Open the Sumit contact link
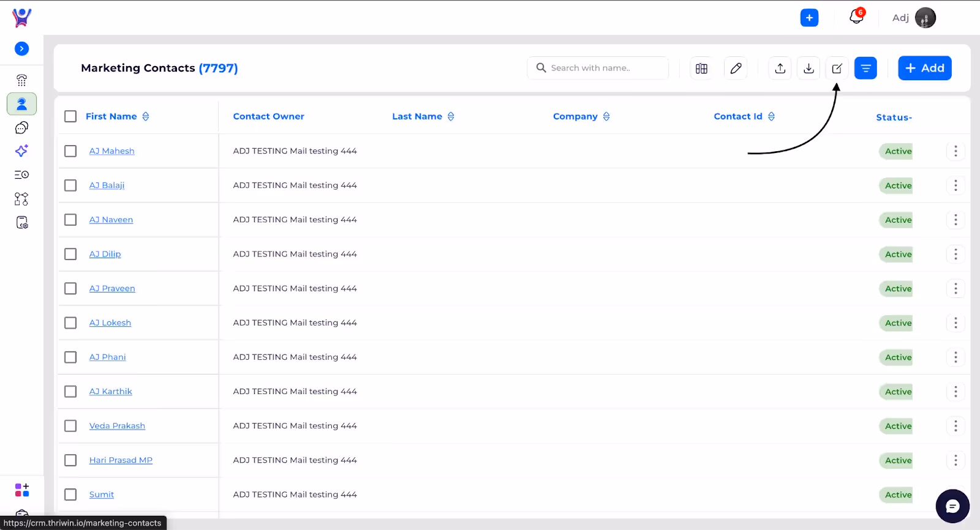Screen dimensions: 980x530 (102, 494)
